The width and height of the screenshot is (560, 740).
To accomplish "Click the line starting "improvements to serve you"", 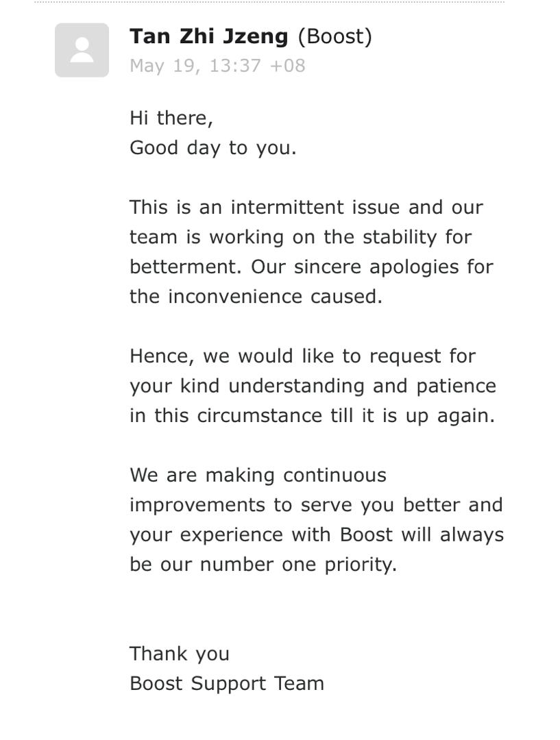I will [x=316, y=505].
